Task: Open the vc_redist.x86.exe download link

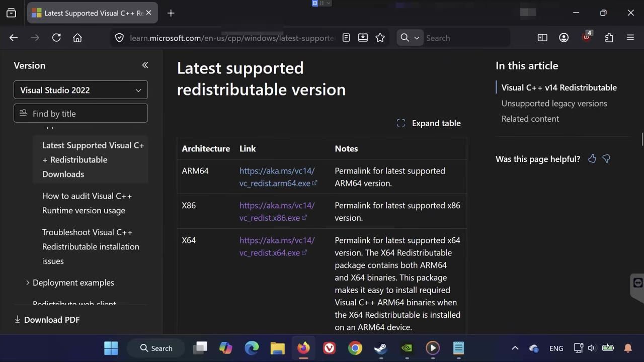Action: (277, 212)
